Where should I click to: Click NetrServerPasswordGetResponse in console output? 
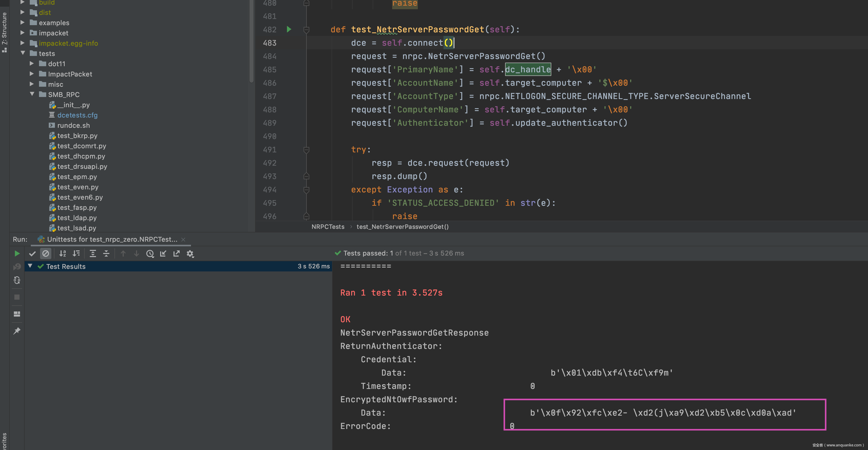[414, 333]
